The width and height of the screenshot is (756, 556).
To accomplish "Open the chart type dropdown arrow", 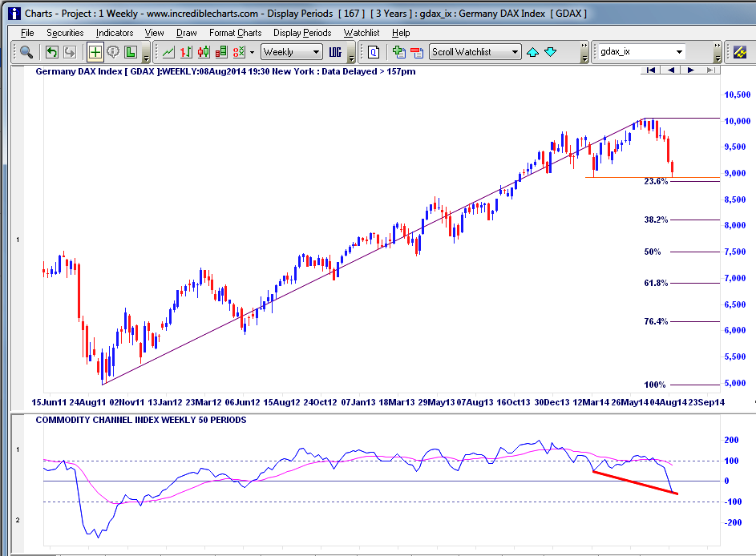I will [x=252, y=53].
